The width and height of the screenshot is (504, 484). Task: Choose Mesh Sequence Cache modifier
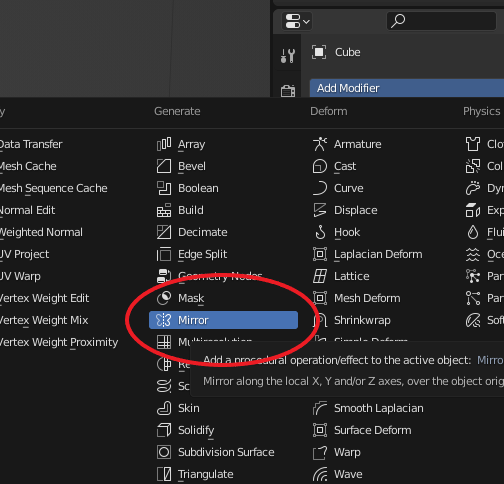coord(54,188)
